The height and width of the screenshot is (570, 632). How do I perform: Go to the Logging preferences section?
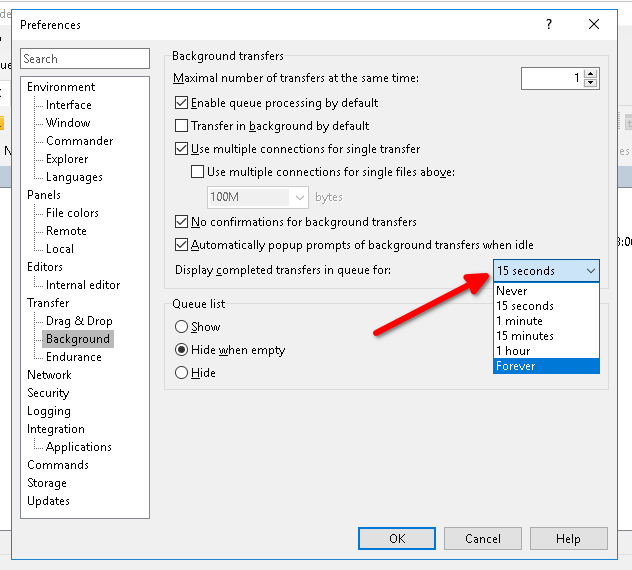[x=49, y=411]
